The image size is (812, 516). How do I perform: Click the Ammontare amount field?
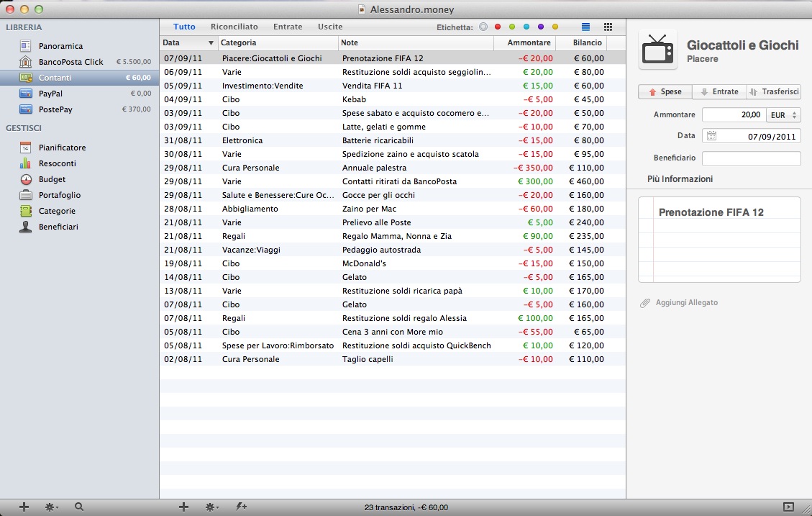[x=734, y=115]
